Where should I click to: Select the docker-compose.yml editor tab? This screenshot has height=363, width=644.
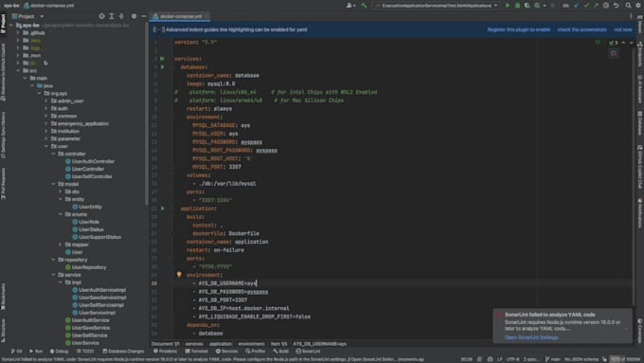180,16
